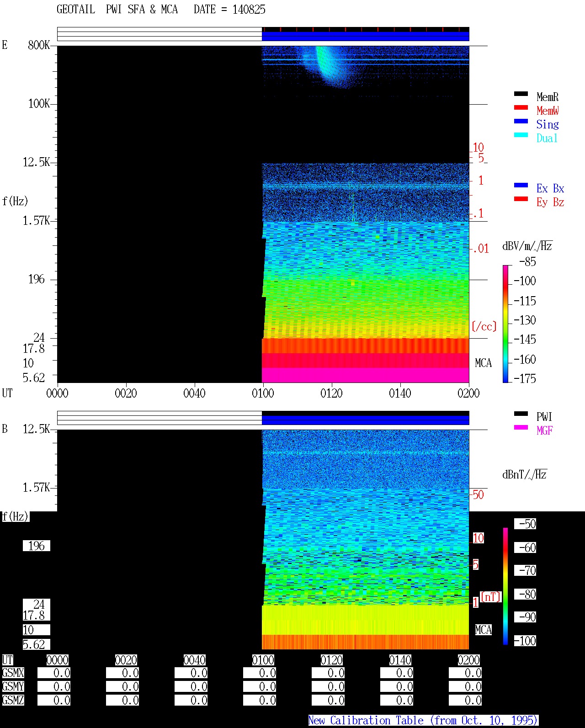Click the -175 color scale value
Viewport: 585px width, 728px height.
coord(525,378)
